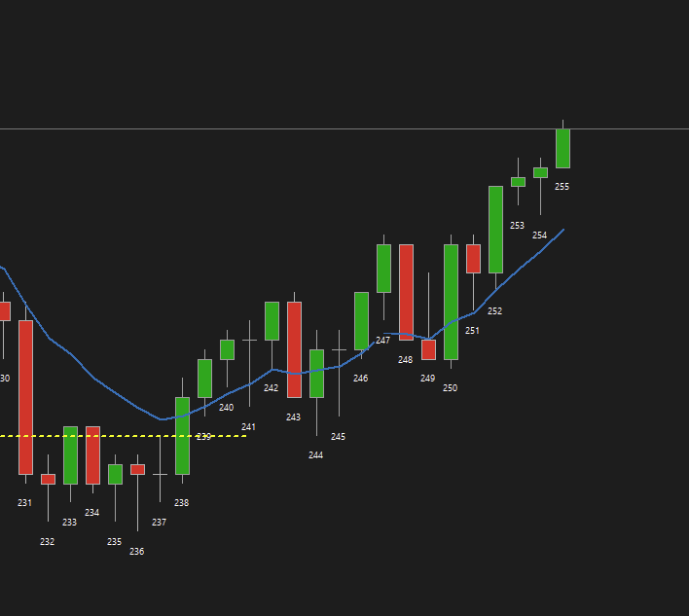This screenshot has height=616, width=689.
Task: Select the gray horizontal price line
Action: click(292, 128)
